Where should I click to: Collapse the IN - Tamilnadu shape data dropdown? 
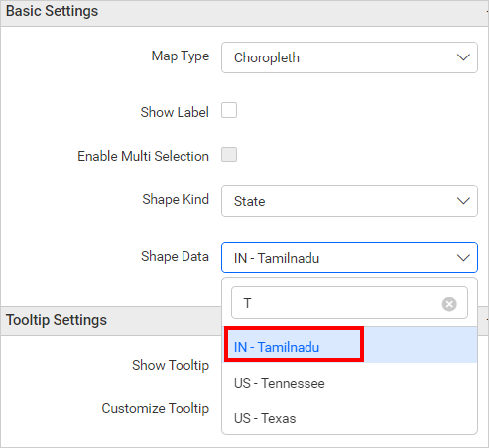(x=349, y=258)
